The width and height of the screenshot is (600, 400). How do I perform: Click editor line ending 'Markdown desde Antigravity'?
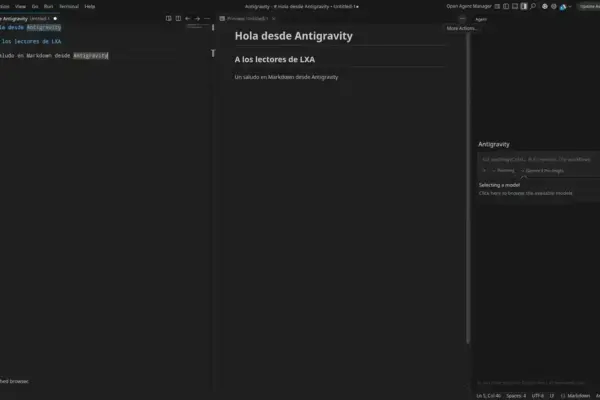54,56
